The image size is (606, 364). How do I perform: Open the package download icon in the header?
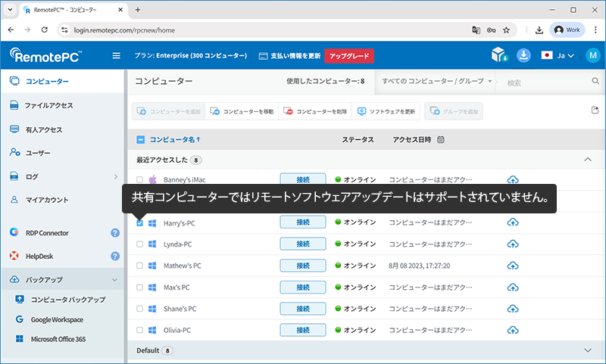pos(500,54)
